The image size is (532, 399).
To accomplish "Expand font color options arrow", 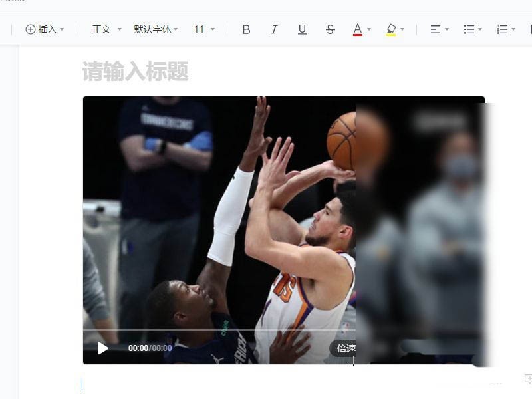I will pos(369,29).
